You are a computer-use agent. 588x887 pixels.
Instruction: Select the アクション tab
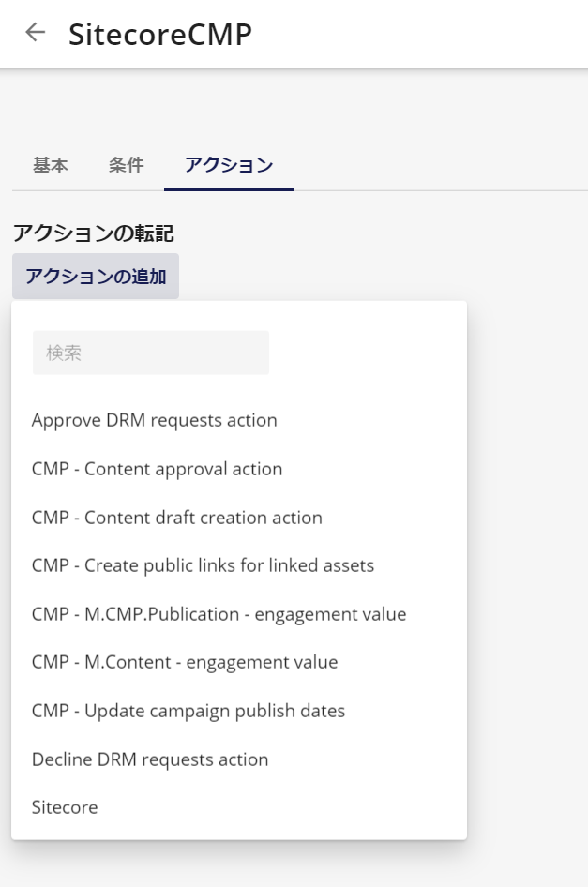click(x=229, y=165)
